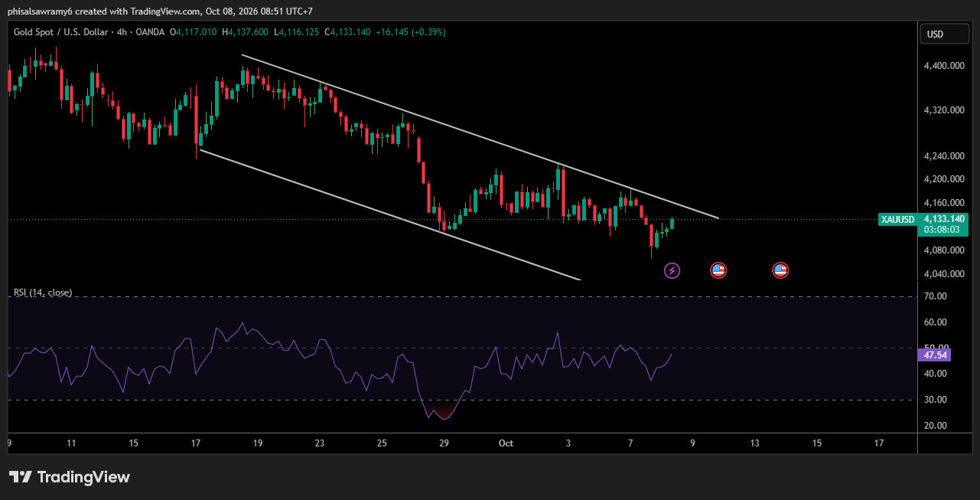The width and height of the screenshot is (980, 500).
Task: Click the XAUUSD symbol tag on price axis
Action: click(x=897, y=220)
